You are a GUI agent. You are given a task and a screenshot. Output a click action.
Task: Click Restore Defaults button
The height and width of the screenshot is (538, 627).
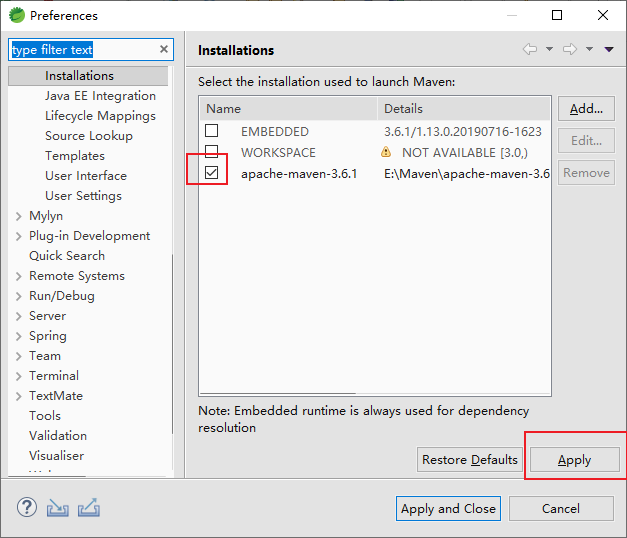[x=470, y=460]
